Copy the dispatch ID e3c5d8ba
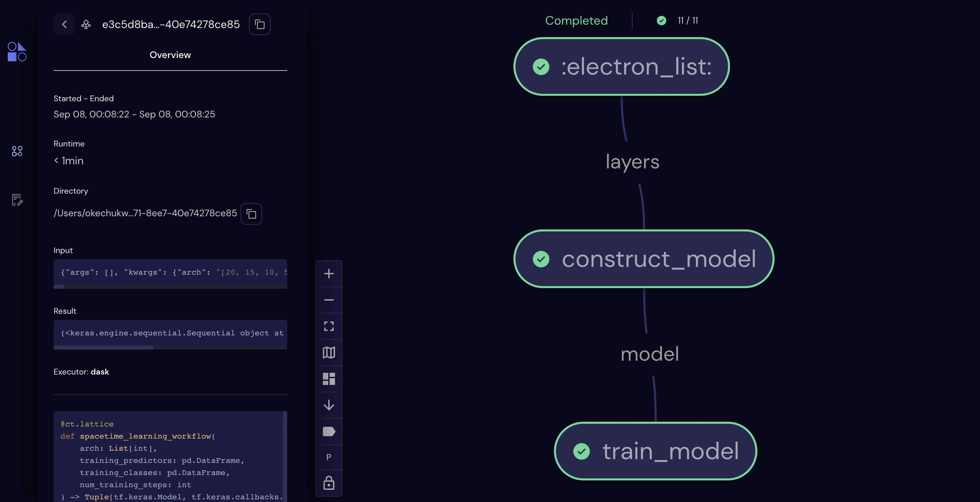This screenshot has width=980, height=502. (259, 24)
